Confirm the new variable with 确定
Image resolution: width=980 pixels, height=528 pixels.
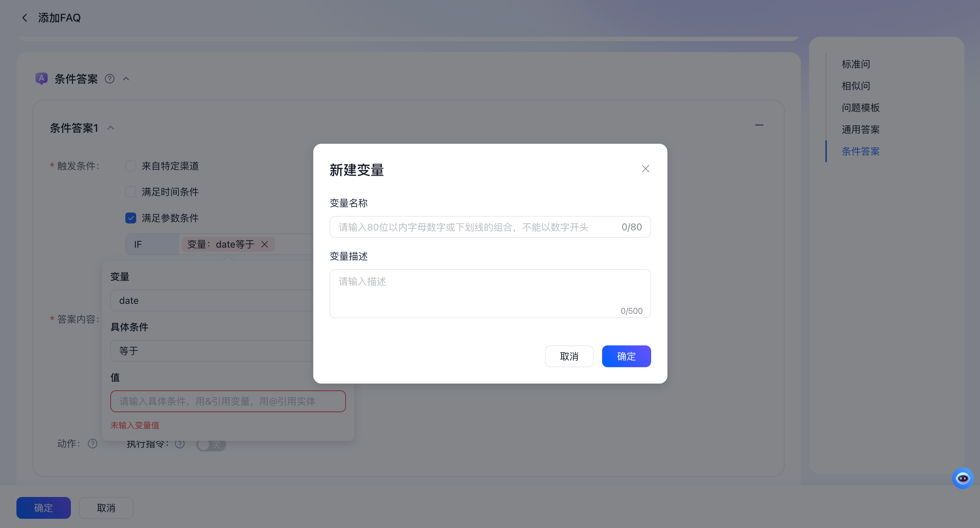coord(626,356)
